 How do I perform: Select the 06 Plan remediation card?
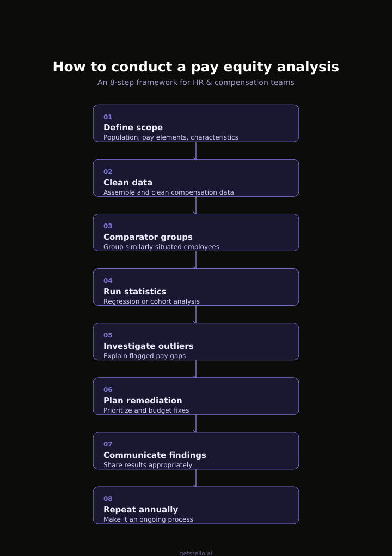[x=196, y=396]
